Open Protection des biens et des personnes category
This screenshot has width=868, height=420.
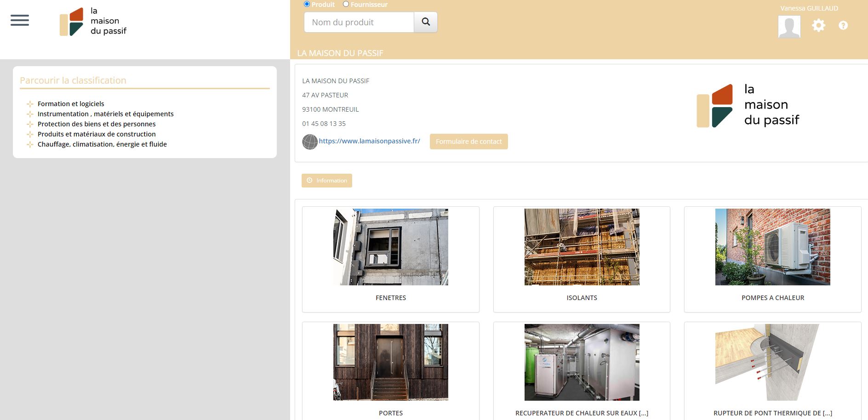[97, 124]
